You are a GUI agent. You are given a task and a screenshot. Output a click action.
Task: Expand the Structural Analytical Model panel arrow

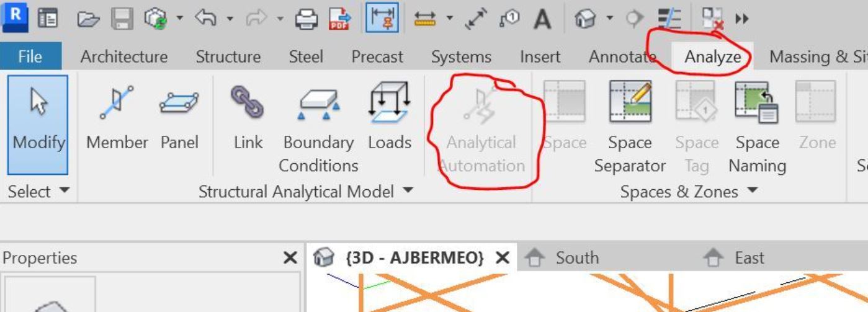408,191
